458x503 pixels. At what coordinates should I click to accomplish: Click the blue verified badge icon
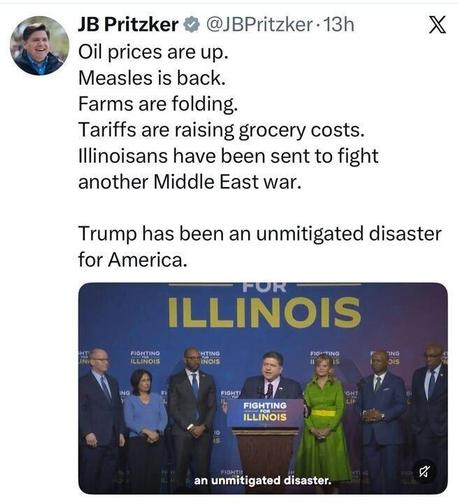[192, 25]
